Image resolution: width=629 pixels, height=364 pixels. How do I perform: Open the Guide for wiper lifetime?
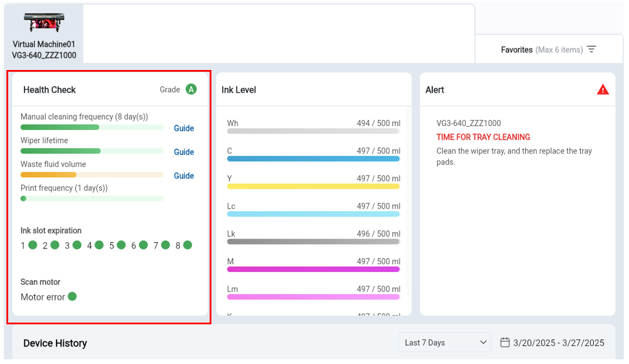[184, 152]
